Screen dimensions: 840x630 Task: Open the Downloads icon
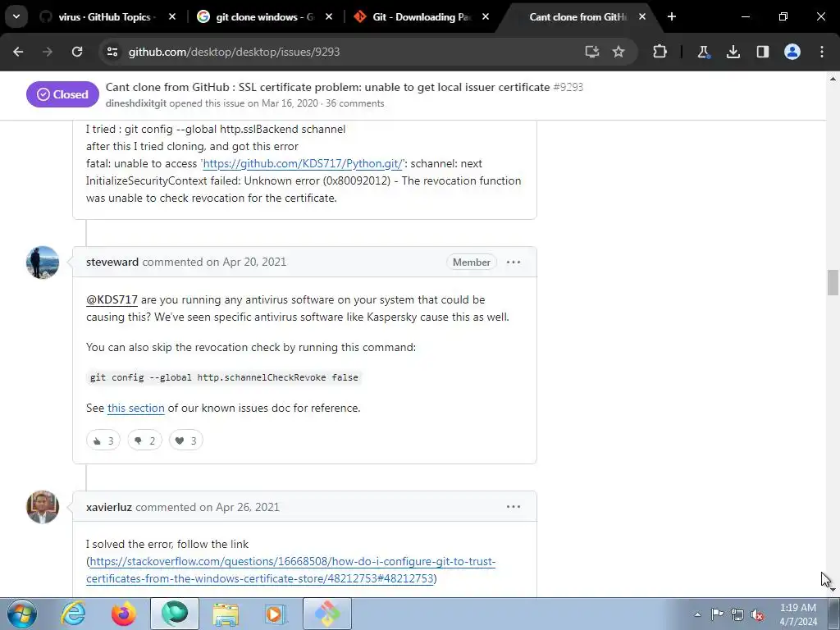point(733,52)
